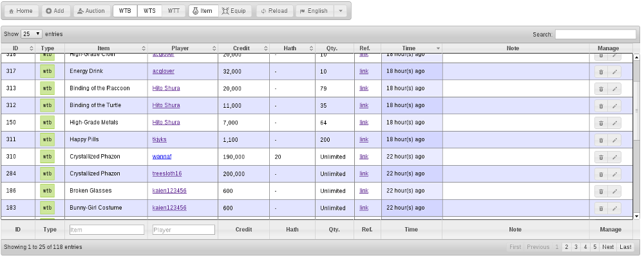The width and height of the screenshot is (644, 258).
Task: Open treesloth16 player link
Action: click(x=167, y=174)
